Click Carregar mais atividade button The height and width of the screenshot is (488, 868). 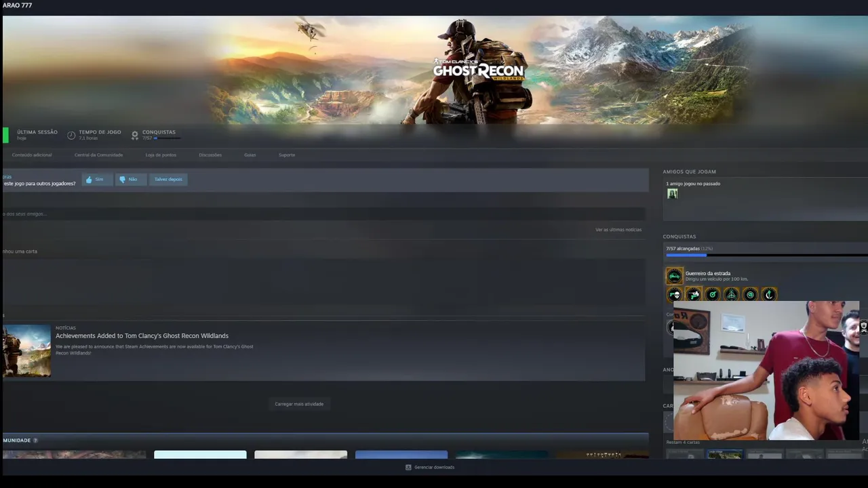(299, 404)
